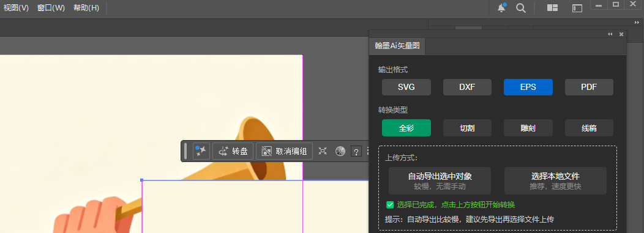Grab the contextual task bar handle

point(185,151)
